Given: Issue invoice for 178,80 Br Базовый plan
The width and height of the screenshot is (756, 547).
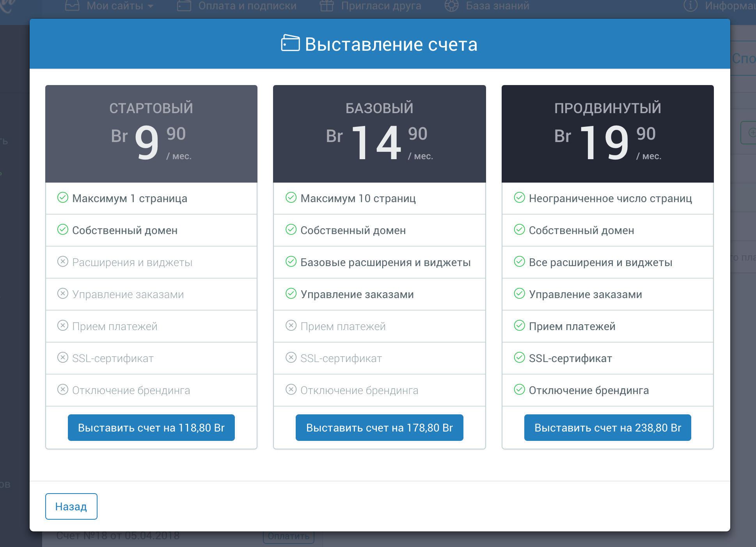Looking at the screenshot, I should 380,428.
